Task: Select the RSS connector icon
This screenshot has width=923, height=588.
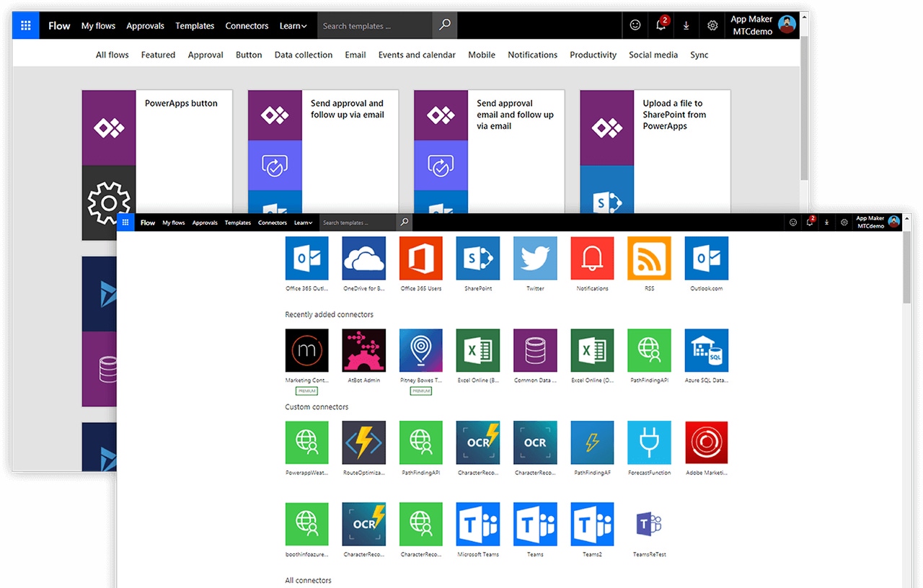Action: click(649, 258)
